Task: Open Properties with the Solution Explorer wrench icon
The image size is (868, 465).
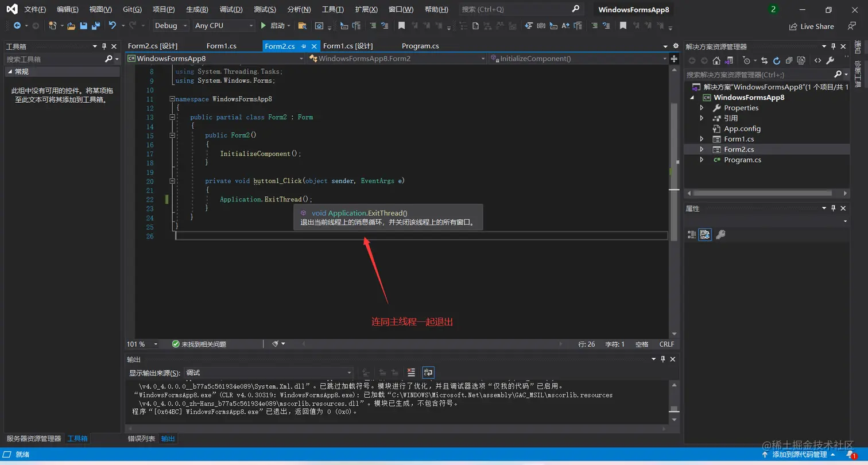Action: [x=830, y=60]
